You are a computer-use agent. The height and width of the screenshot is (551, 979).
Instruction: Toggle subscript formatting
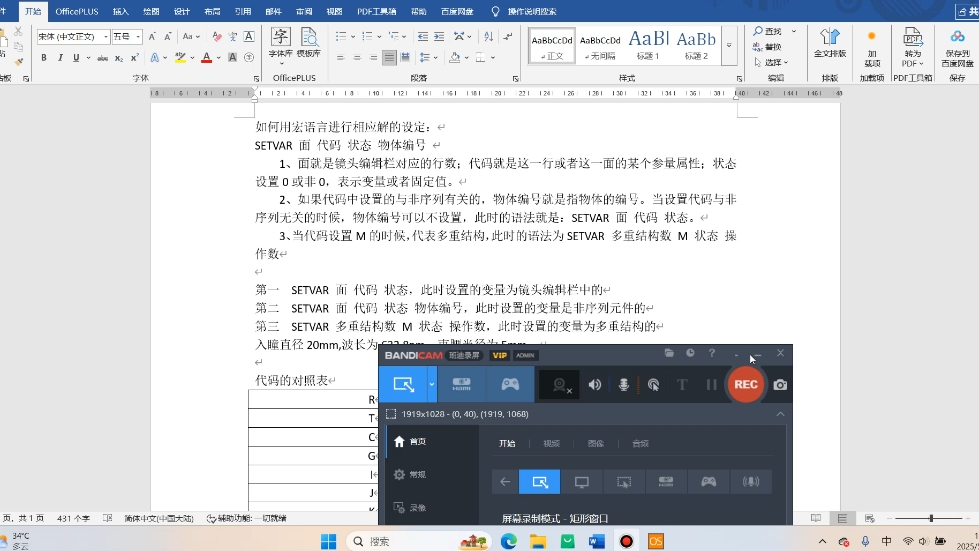pos(119,58)
